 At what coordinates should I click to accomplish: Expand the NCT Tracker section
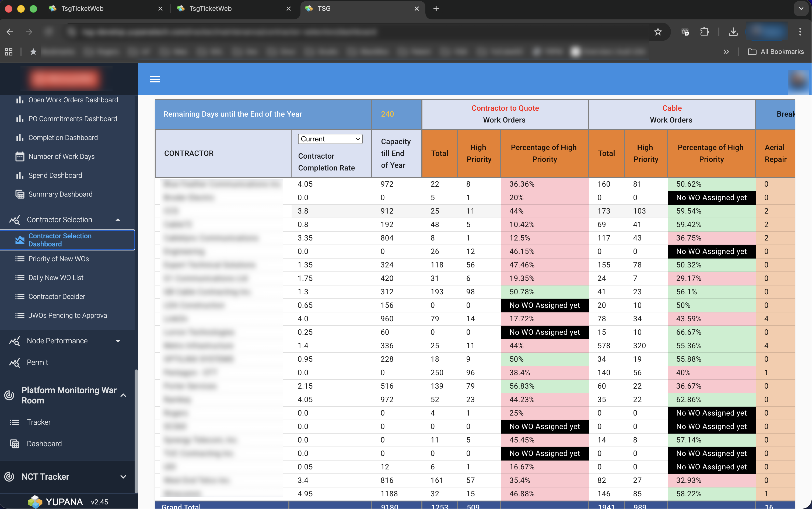point(123,477)
